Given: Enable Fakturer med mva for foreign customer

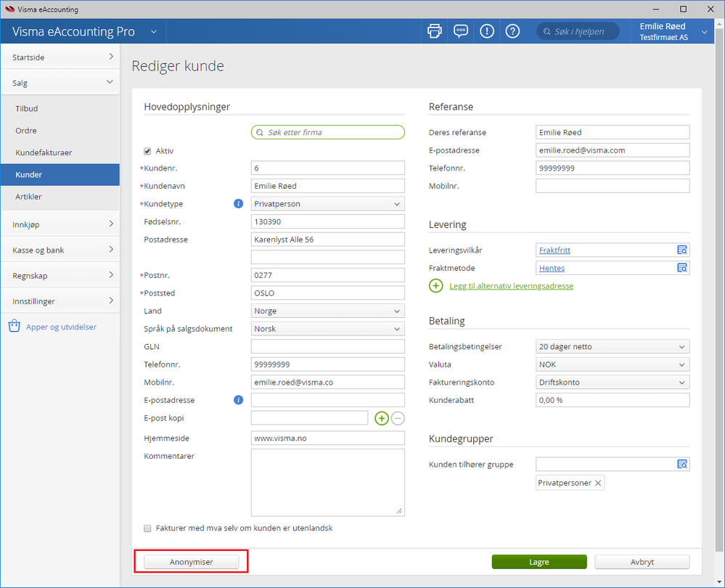Looking at the screenshot, I should [148, 528].
